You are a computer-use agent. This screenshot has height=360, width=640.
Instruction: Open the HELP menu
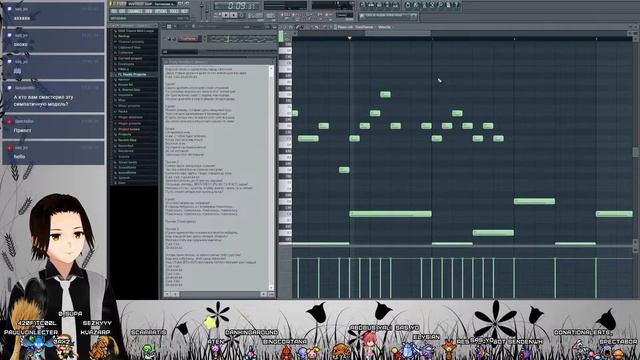(184, 11)
